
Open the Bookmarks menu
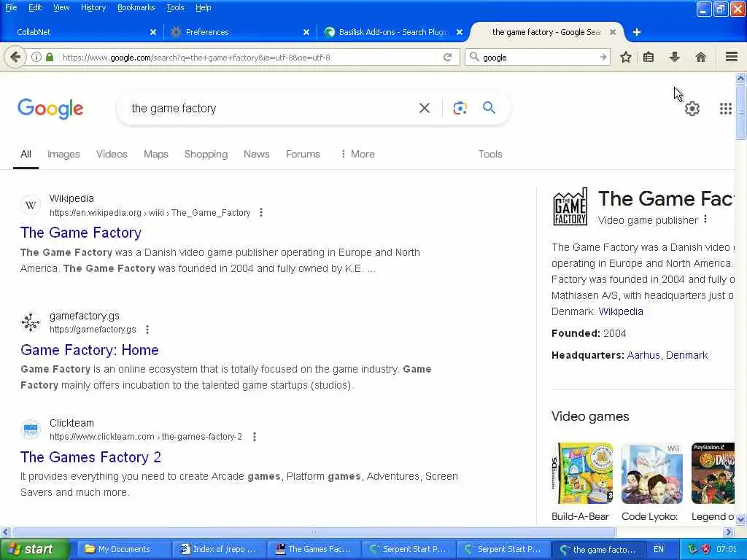136,7
